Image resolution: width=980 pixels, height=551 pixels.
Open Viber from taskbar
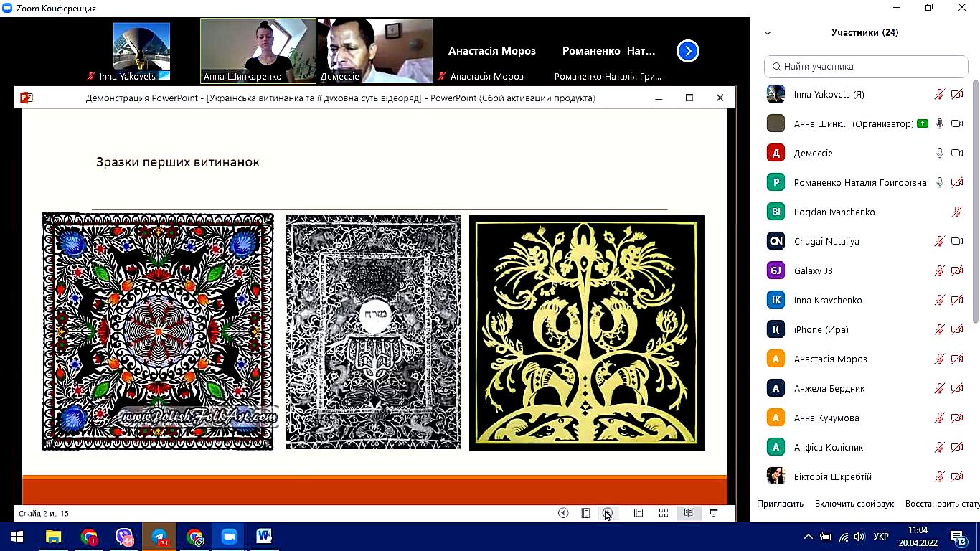pyautogui.click(x=124, y=536)
